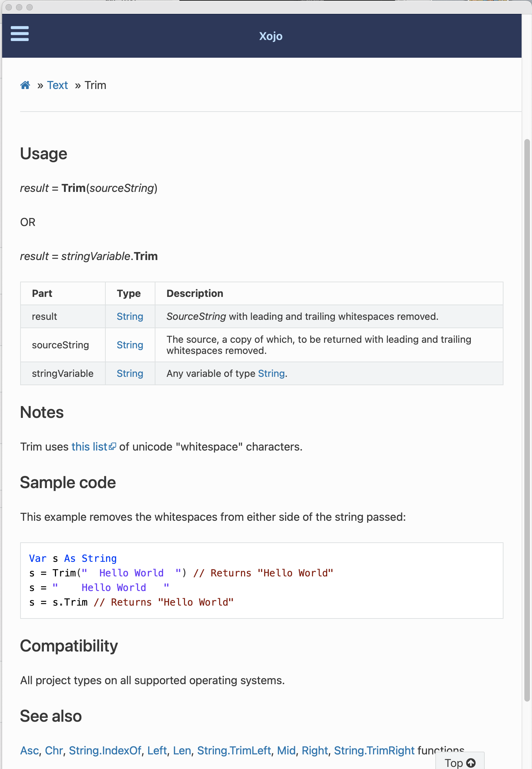Open the Text breadcrumb link

click(57, 85)
